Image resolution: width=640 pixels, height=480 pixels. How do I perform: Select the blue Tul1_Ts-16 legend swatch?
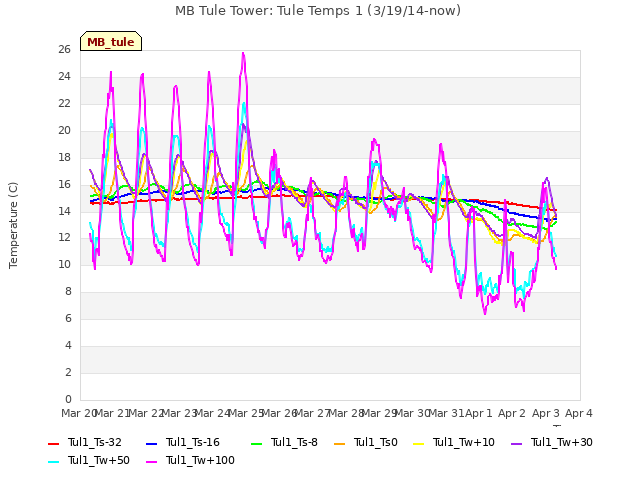click(x=151, y=443)
